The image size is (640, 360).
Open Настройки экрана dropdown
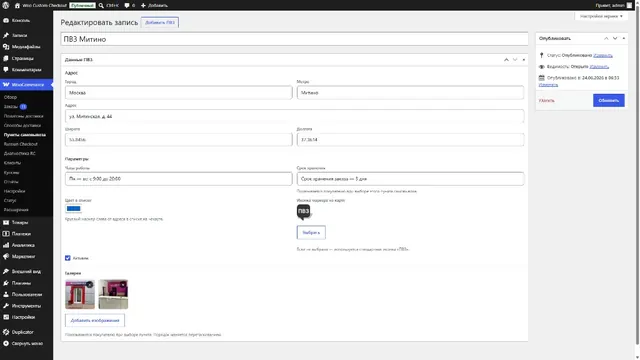pos(601,16)
